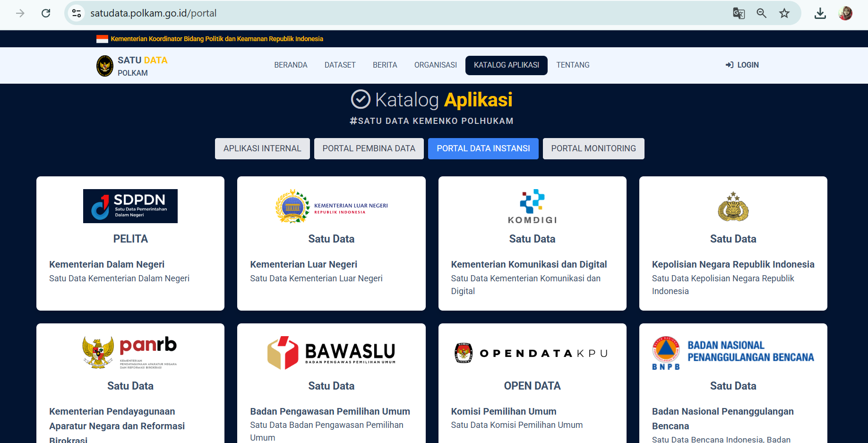Open Komisi Pemilihan Umum heading
868x443 pixels.
504,411
